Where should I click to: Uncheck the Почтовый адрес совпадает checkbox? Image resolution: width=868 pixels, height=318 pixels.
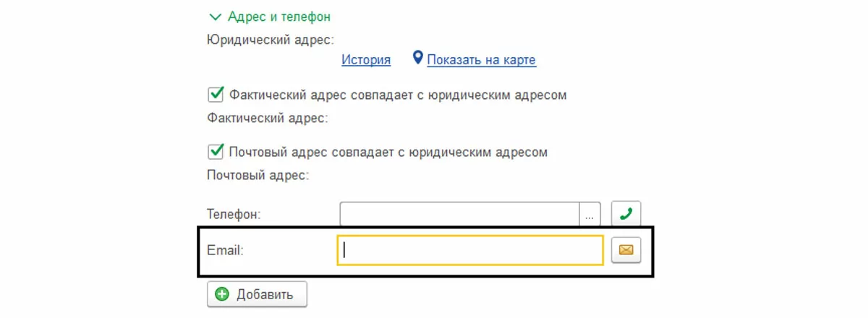pos(215,151)
